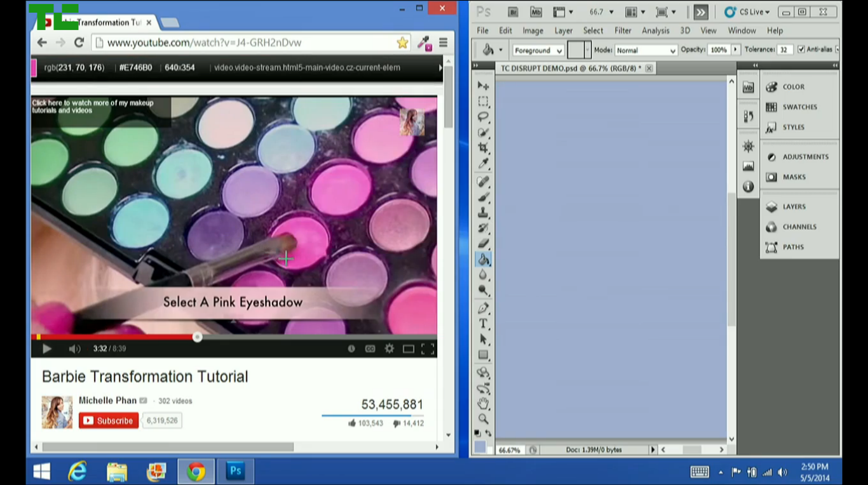The width and height of the screenshot is (868, 485).
Task: Open the Analysis menu
Action: coord(655,30)
